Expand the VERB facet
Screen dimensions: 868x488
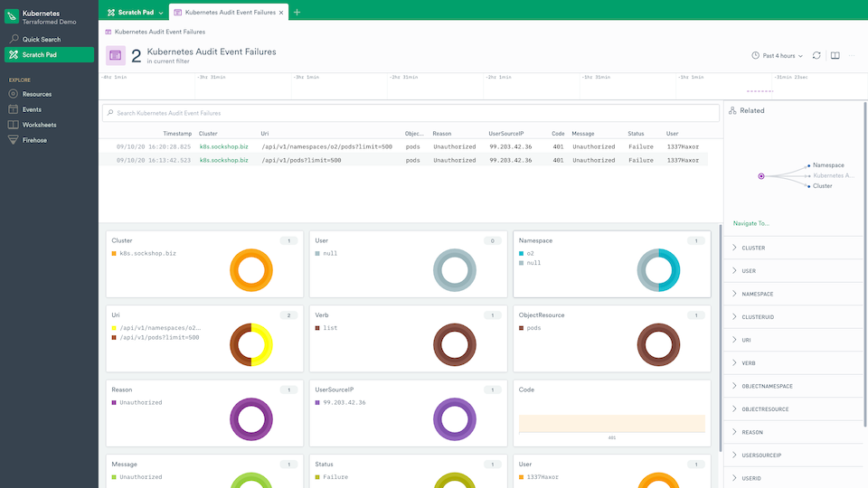coord(793,363)
